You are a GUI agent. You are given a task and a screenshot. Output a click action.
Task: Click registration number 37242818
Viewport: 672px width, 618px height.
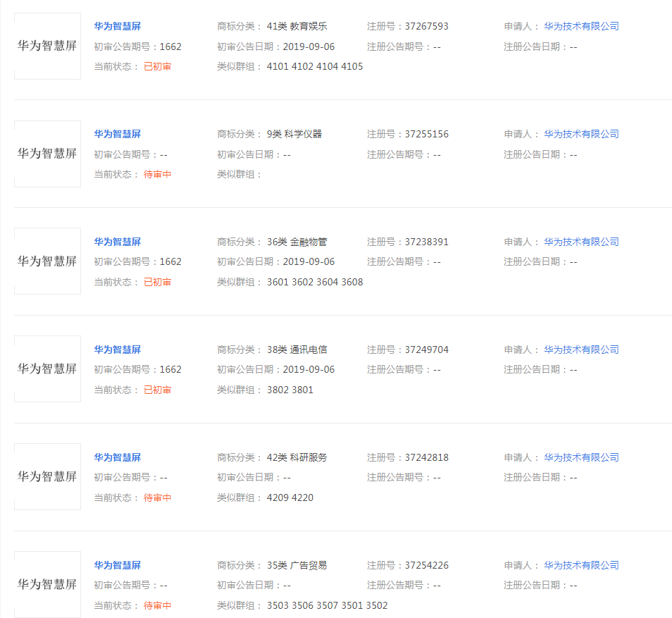click(x=426, y=457)
